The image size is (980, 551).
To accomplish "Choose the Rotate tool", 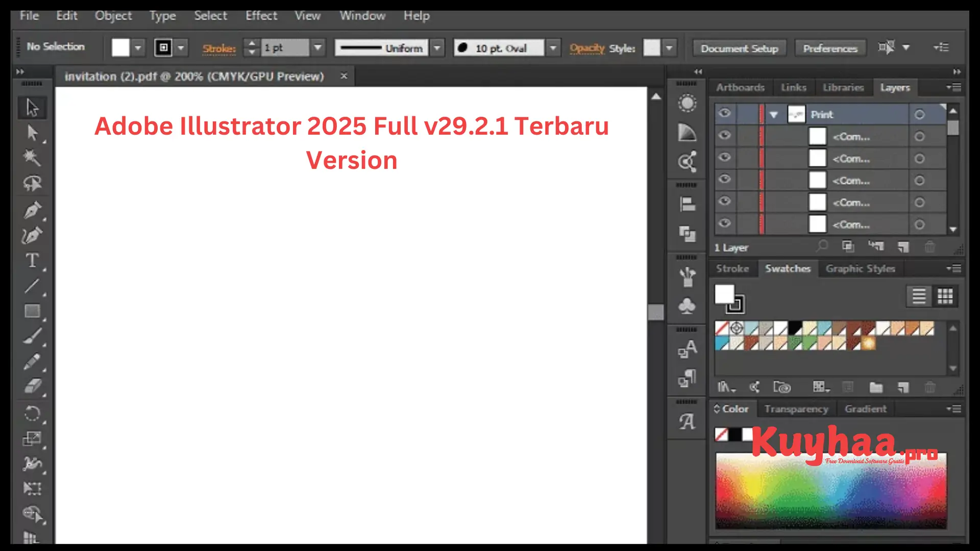I will [x=32, y=413].
